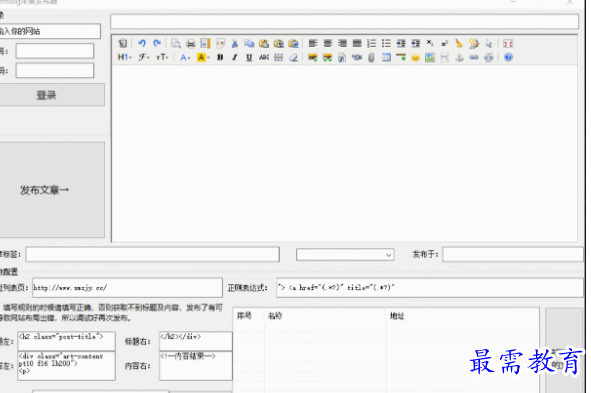
Task: Apply quick format
Action: [x=474, y=43]
